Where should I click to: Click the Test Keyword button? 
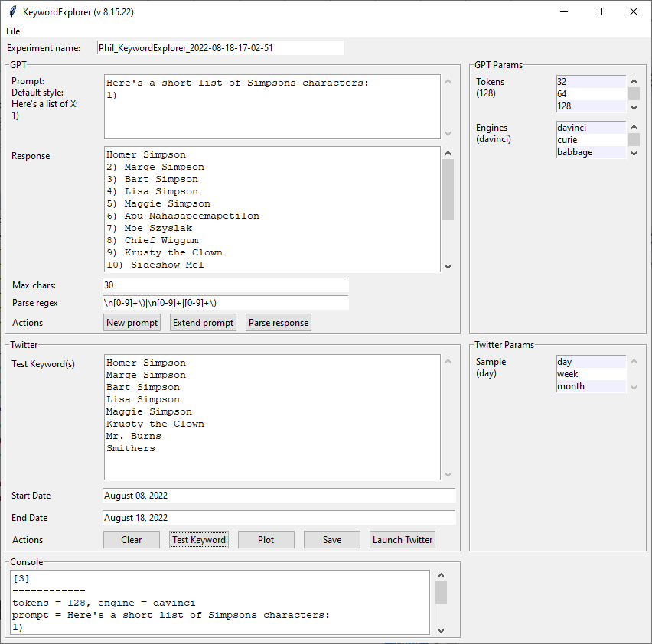click(199, 540)
